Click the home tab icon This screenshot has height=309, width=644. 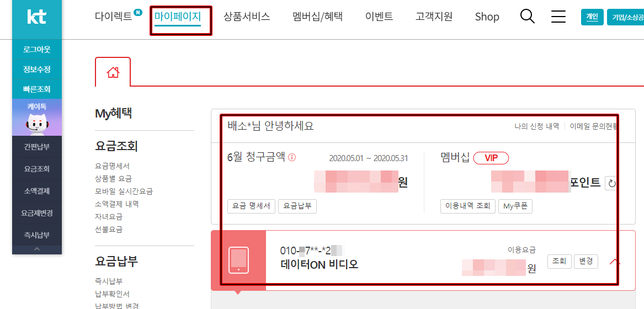pos(113,72)
